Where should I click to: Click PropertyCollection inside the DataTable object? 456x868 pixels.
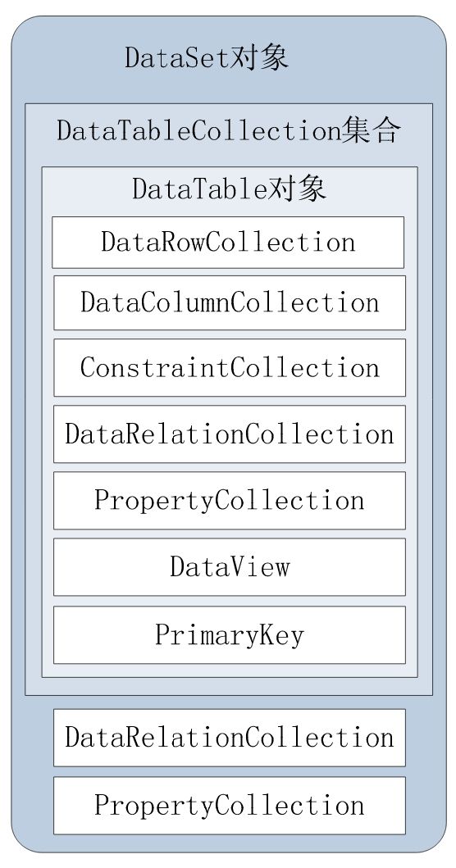[230, 501]
